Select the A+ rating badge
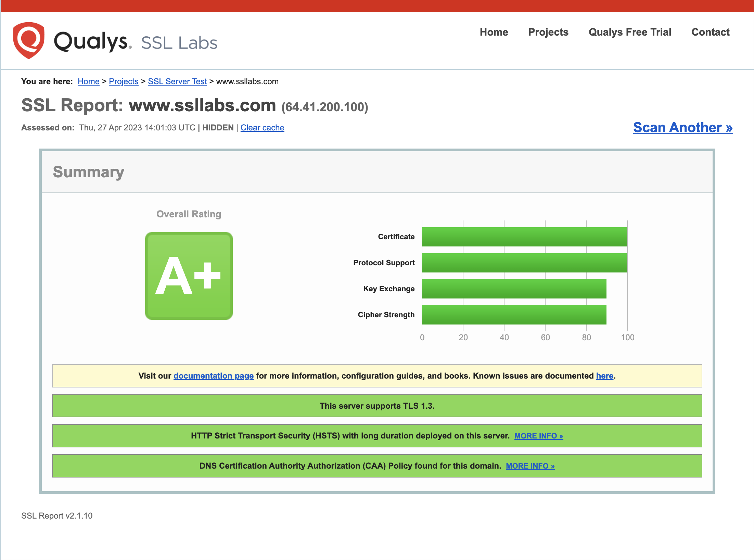 pos(189,276)
